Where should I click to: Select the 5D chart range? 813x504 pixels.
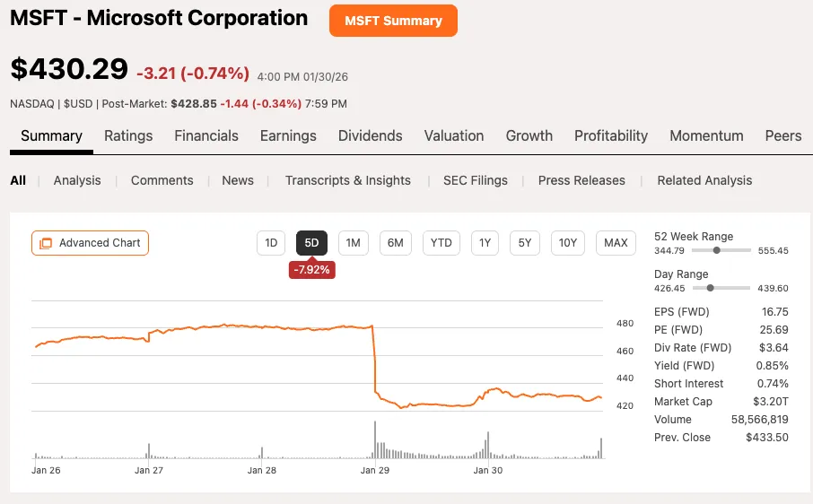(x=311, y=243)
